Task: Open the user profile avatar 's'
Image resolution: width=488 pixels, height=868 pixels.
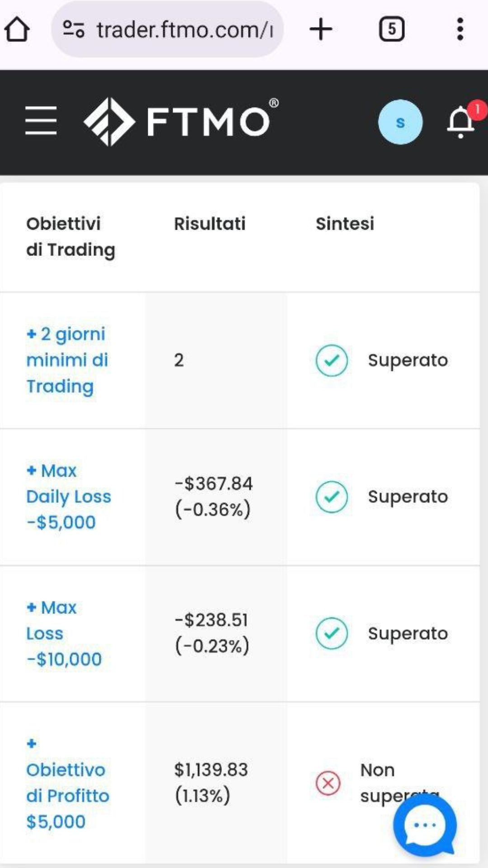Action: pos(400,122)
